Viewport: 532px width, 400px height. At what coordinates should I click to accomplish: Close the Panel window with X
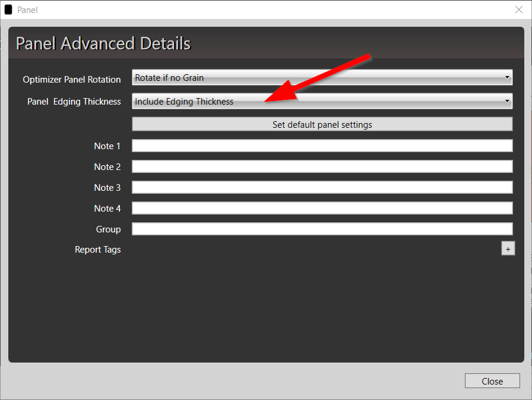click(x=519, y=10)
